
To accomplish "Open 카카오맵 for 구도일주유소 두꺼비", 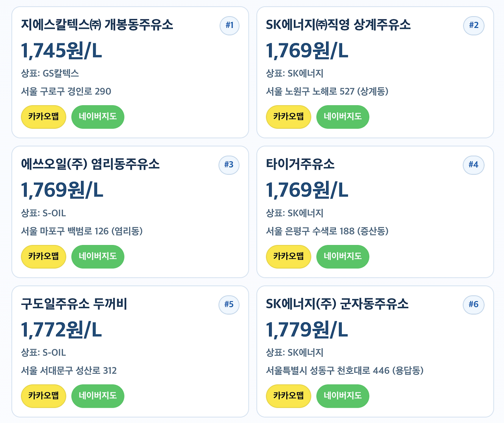I will [43, 396].
